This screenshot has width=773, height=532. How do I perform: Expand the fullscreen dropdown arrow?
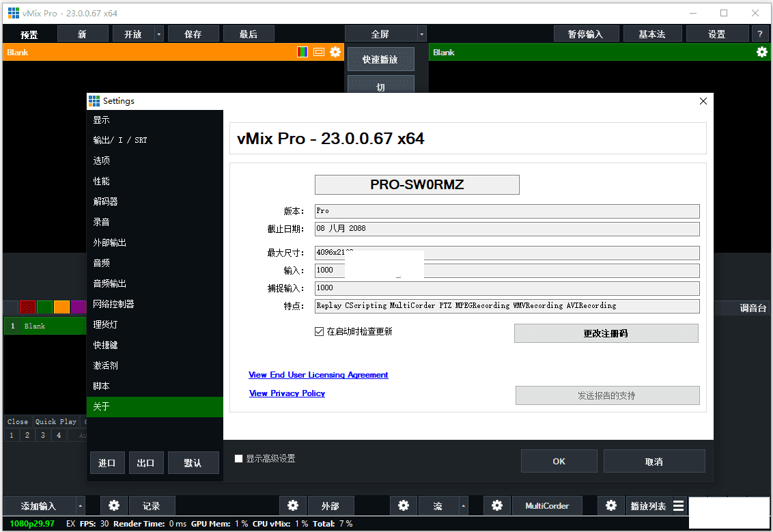tap(421, 34)
